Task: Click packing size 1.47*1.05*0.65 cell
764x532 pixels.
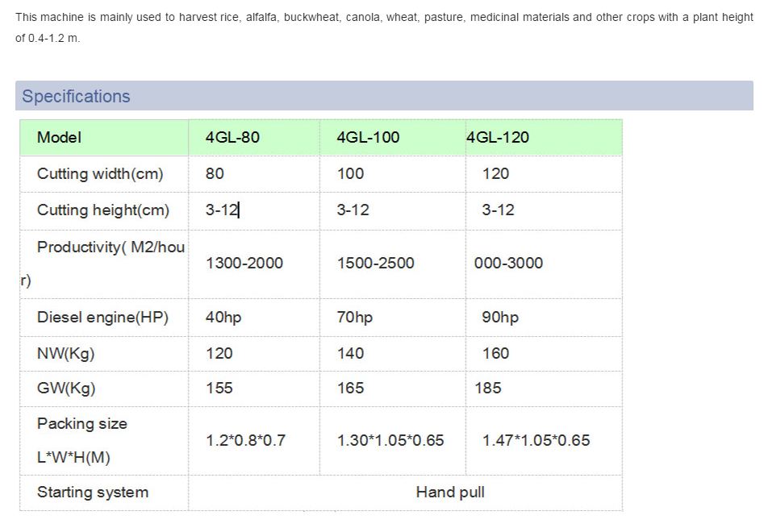Action: [536, 441]
